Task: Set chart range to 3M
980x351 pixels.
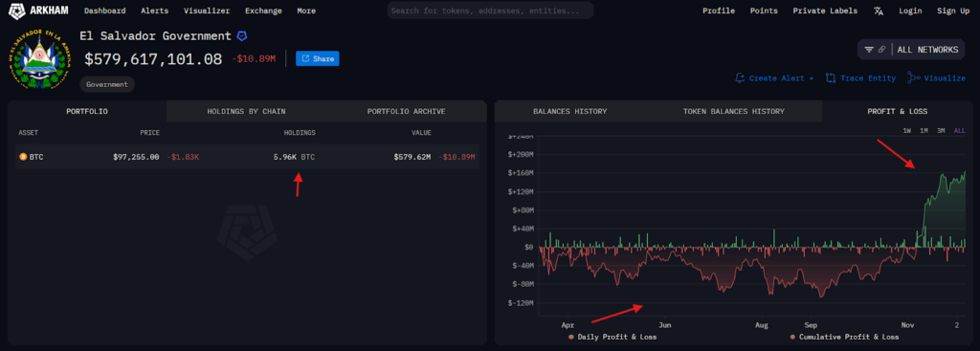Action: coord(941,130)
